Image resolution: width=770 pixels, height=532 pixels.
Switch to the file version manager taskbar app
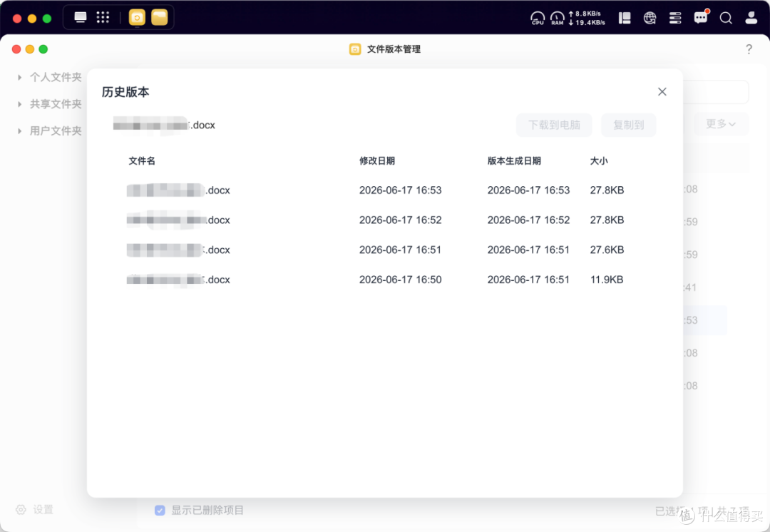pos(137,18)
